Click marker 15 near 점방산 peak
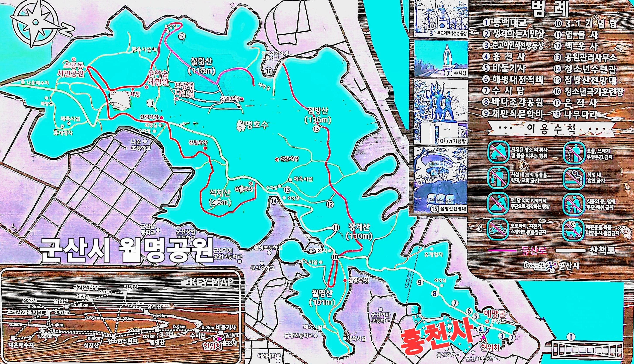This screenshot has height=364, width=634. [317, 129]
